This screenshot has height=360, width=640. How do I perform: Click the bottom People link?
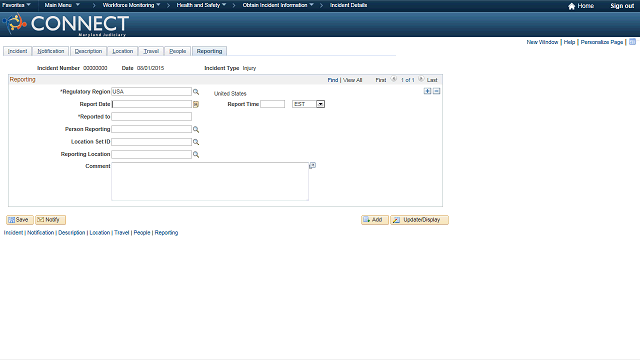point(142,233)
